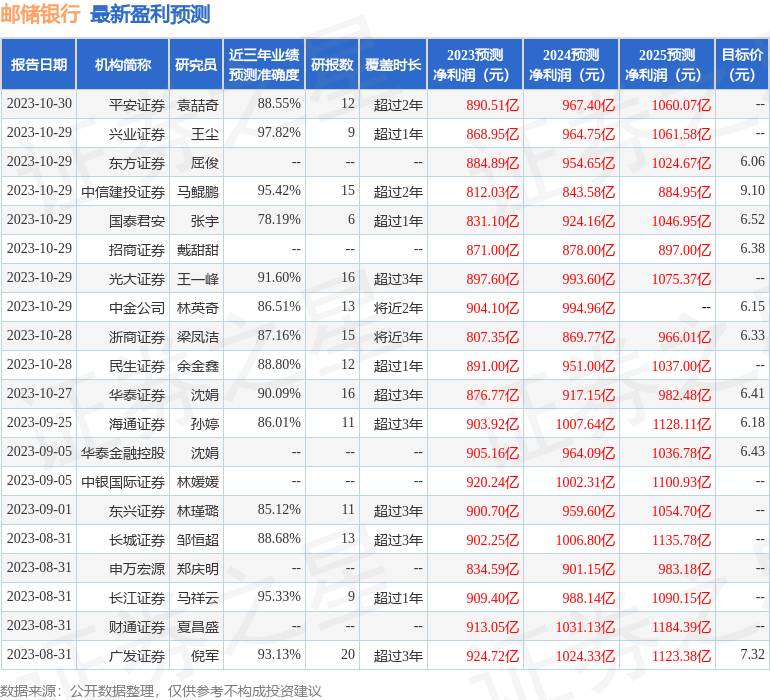Viewport: 770px width, 700px height.
Task: Click the 2023-10-30 report date
Action: [39, 104]
